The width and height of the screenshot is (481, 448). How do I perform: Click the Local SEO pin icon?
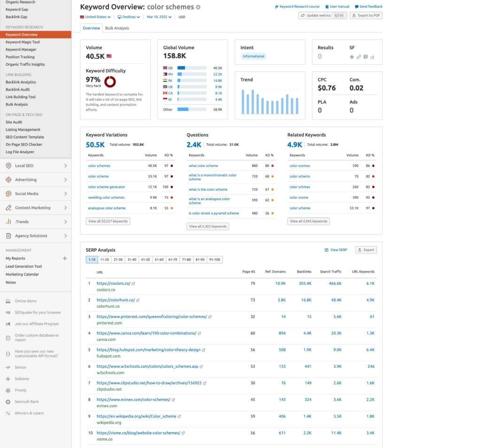tap(8, 166)
